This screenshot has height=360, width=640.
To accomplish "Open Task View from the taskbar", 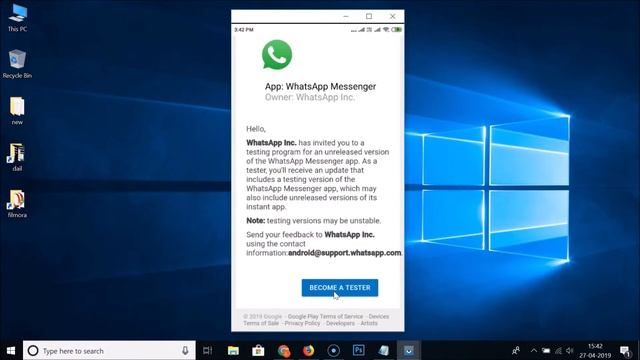I will (x=207, y=351).
